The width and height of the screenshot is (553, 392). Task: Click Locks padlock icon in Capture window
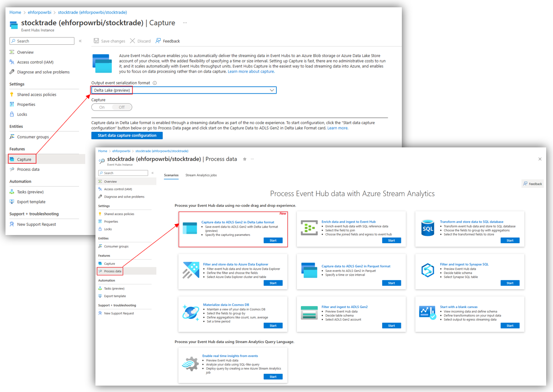click(x=12, y=115)
